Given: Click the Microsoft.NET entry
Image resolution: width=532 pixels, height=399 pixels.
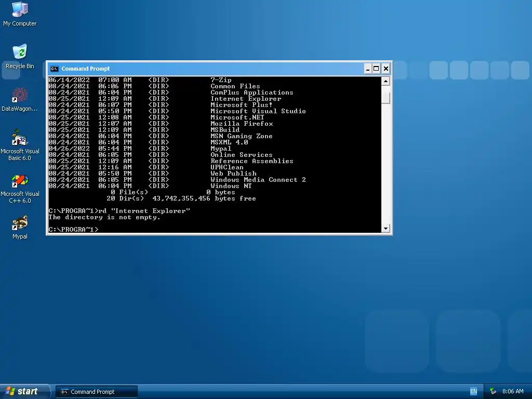Looking at the screenshot, I should click(x=237, y=117).
